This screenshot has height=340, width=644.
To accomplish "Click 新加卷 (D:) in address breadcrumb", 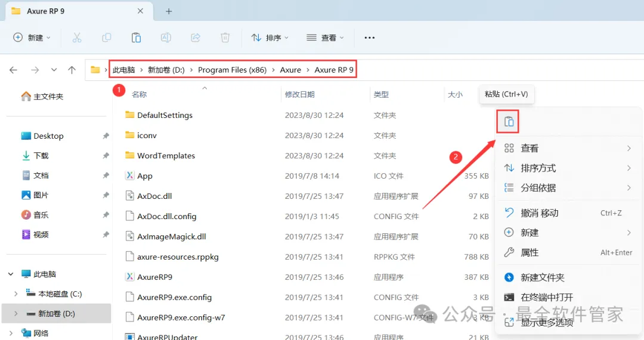I will [166, 70].
